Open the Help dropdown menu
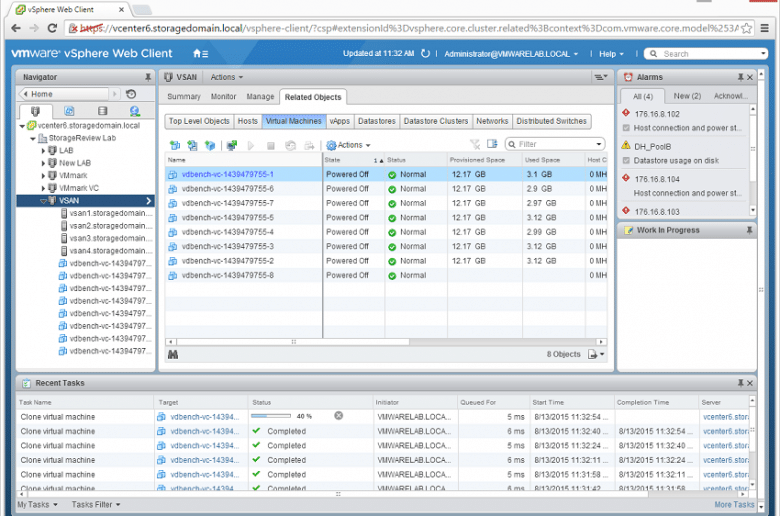 (611, 54)
